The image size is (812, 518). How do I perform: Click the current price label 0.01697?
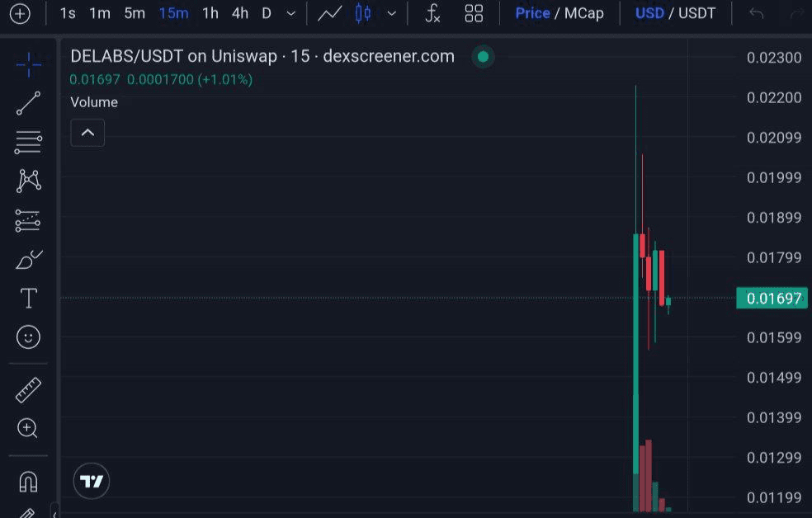(772, 299)
